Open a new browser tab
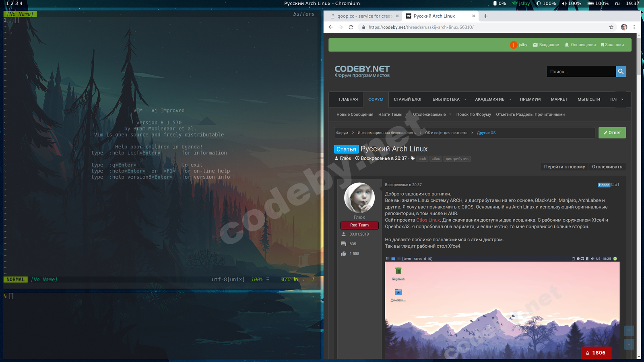644x362 pixels. click(485, 16)
